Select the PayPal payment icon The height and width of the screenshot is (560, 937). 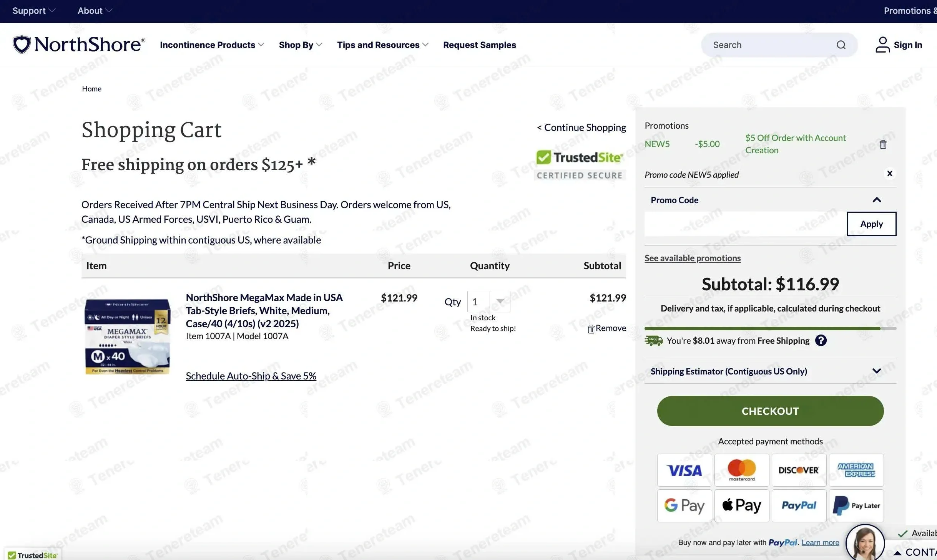(x=799, y=505)
